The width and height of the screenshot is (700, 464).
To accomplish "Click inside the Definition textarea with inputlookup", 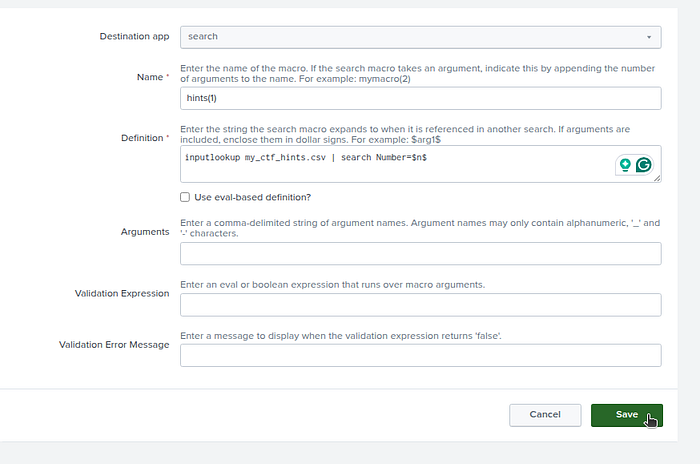I will pos(397,164).
